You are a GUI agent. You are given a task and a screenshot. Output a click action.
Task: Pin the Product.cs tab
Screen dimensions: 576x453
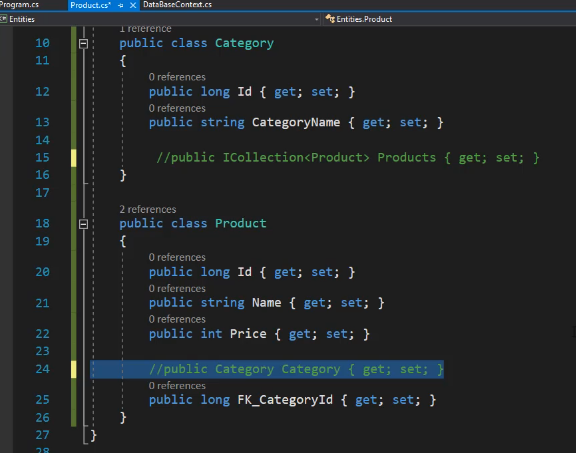point(120,5)
